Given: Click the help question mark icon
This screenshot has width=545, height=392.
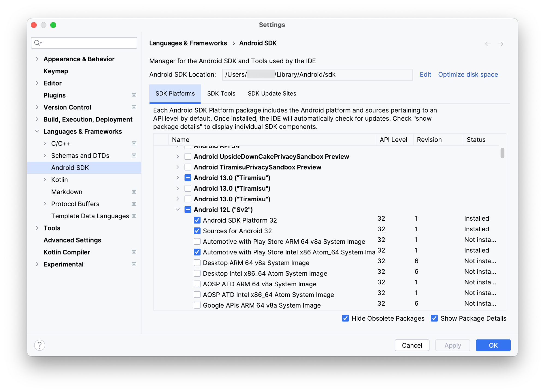Looking at the screenshot, I should pos(40,345).
